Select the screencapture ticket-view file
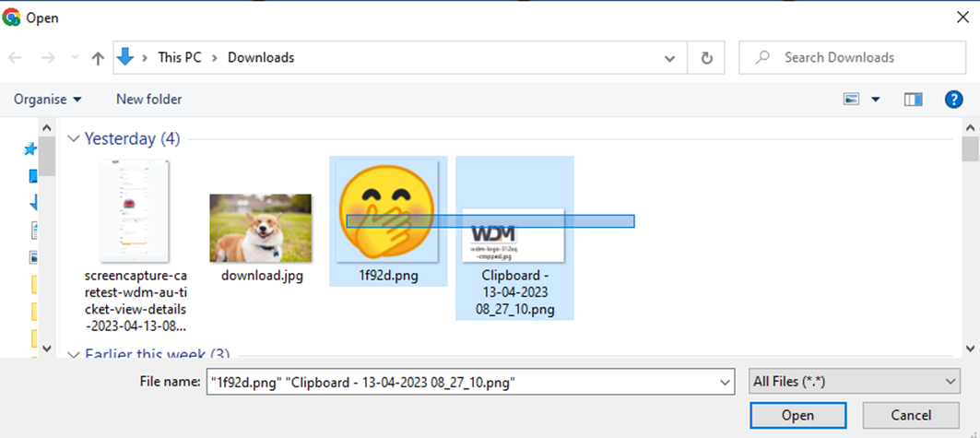Viewport: 980px width, 438px height. tap(135, 211)
